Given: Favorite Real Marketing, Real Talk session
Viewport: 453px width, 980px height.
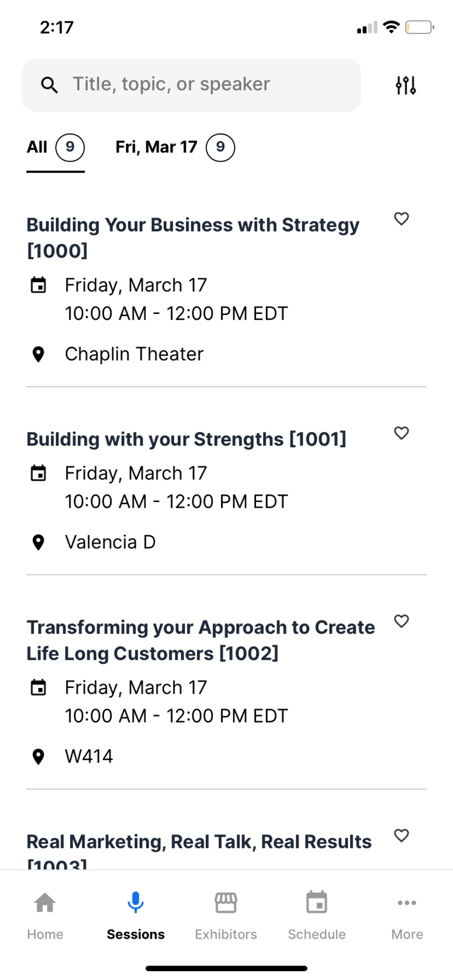Looking at the screenshot, I should pyautogui.click(x=402, y=835).
